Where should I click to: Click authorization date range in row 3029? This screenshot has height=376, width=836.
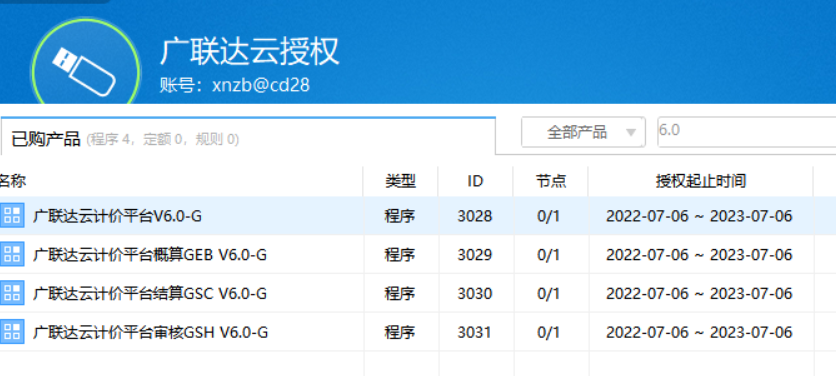point(700,255)
